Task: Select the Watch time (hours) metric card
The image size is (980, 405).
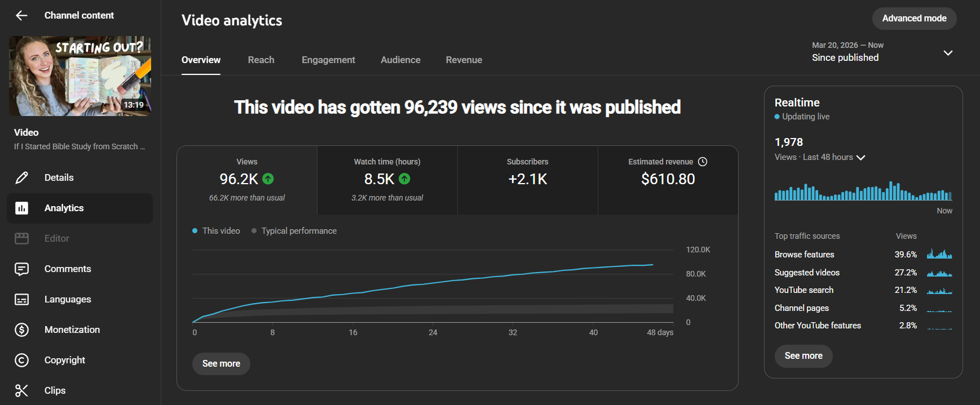Action: coord(387,180)
